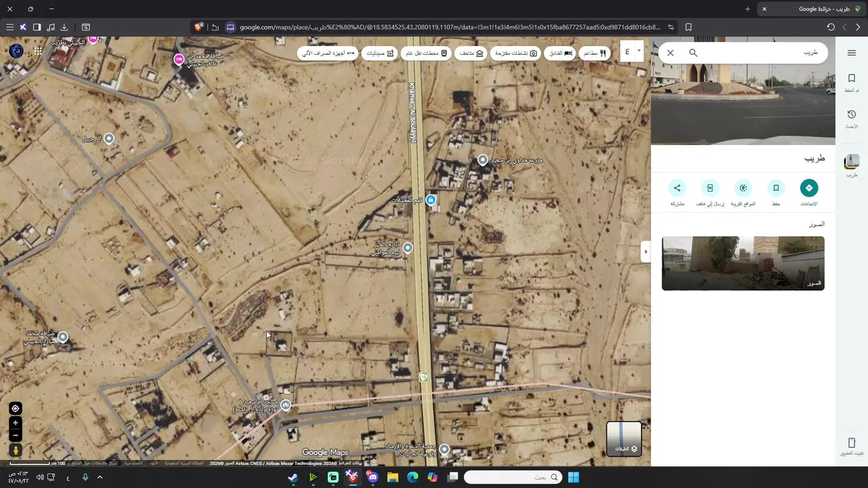Click the Show Your Location button
This screenshot has width=868, height=488.
[x=15, y=408]
